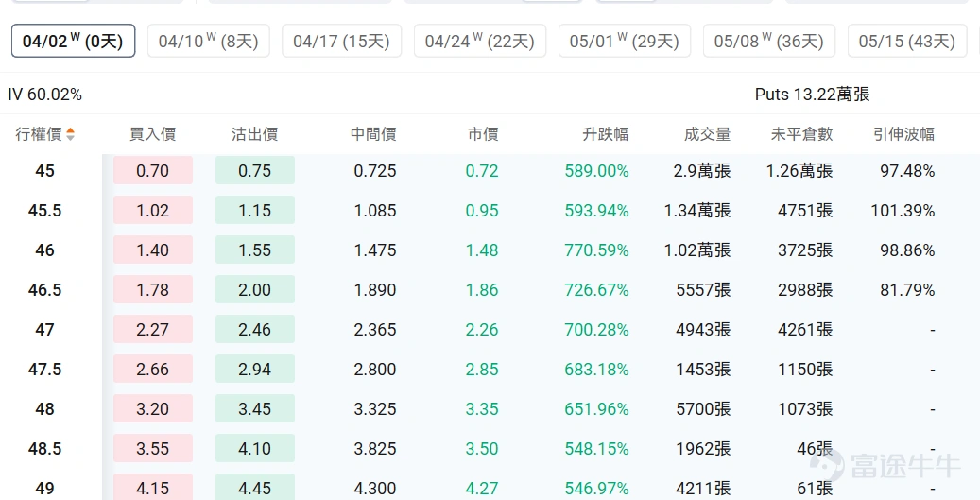Sort by 行權價 using the arrow icon
The height and width of the screenshot is (500, 980).
point(70,134)
